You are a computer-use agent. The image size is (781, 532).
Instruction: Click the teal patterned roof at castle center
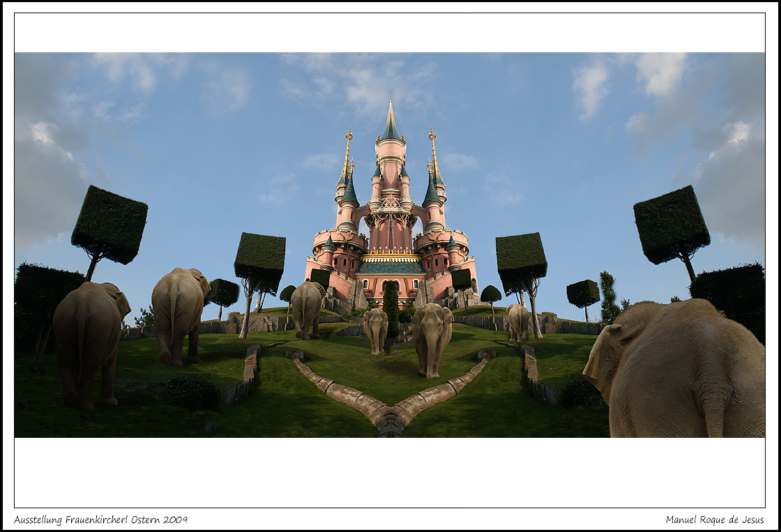click(x=390, y=266)
